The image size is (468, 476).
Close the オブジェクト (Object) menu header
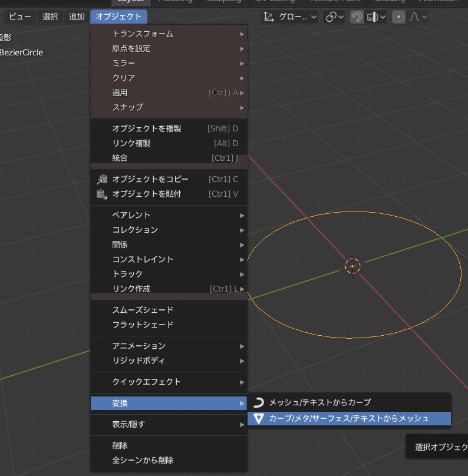coord(118,16)
